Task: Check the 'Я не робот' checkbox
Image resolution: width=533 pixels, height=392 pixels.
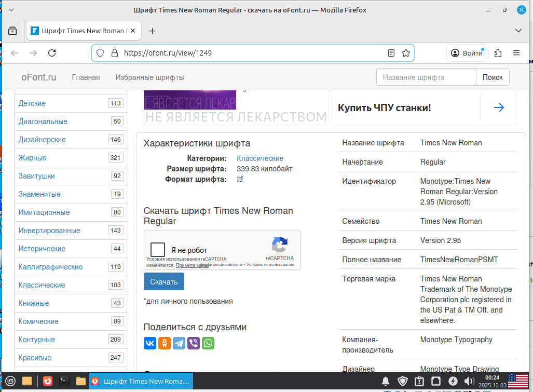Action: [158, 250]
